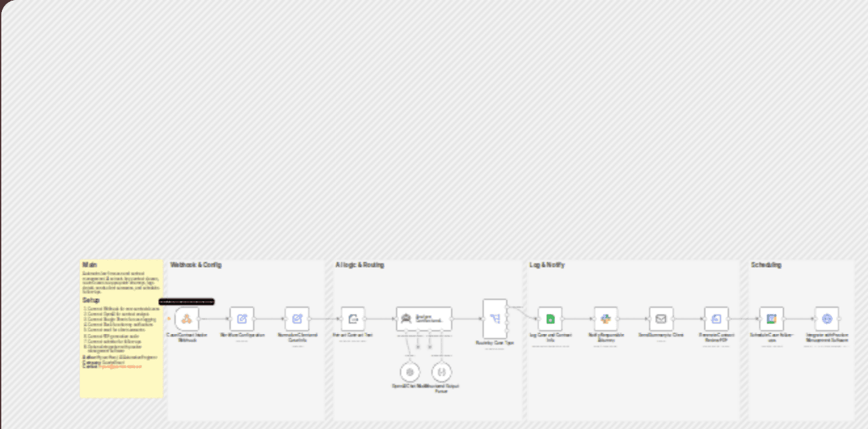
Task: Open the Generate Contract Review PDF node
Action: coord(717,319)
